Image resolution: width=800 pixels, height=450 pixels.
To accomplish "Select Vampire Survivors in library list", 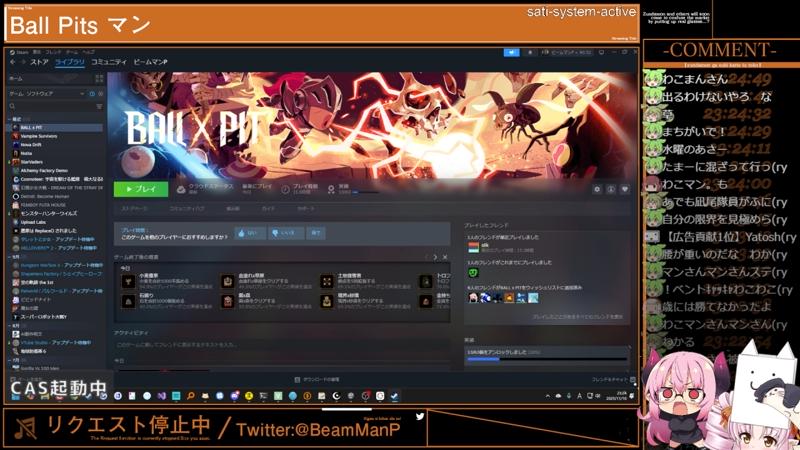I will [56, 136].
